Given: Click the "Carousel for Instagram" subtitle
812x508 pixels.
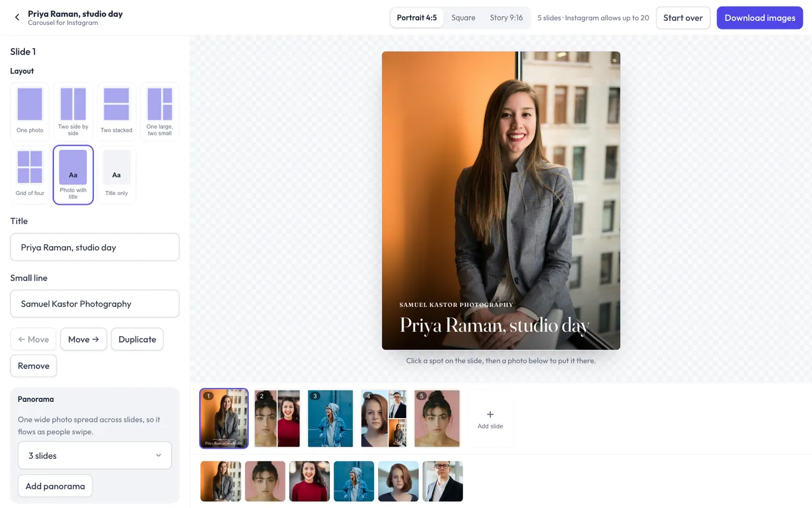Looking at the screenshot, I should click(x=63, y=23).
